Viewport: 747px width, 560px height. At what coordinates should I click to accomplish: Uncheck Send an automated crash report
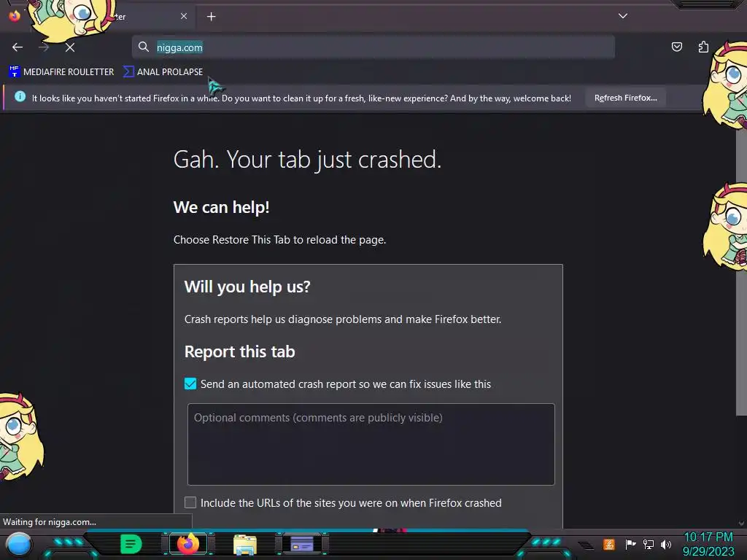(x=190, y=384)
